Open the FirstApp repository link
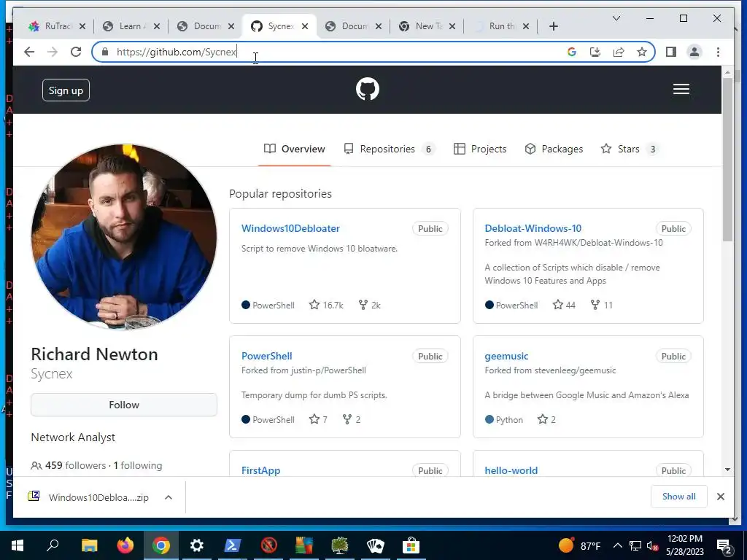The height and width of the screenshot is (560, 747). coord(260,470)
